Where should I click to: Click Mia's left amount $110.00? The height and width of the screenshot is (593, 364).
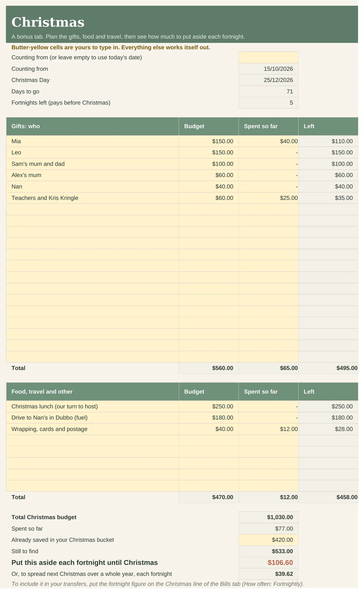328,141
